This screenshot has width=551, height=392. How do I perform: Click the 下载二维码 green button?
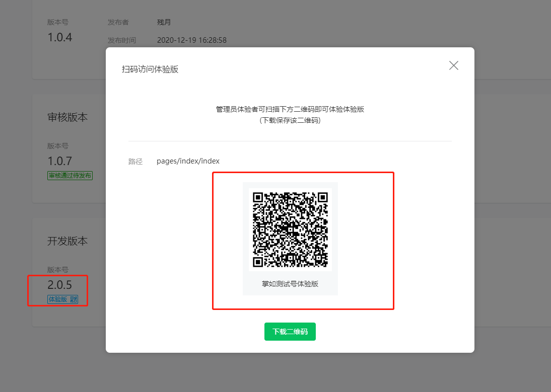coord(290,332)
